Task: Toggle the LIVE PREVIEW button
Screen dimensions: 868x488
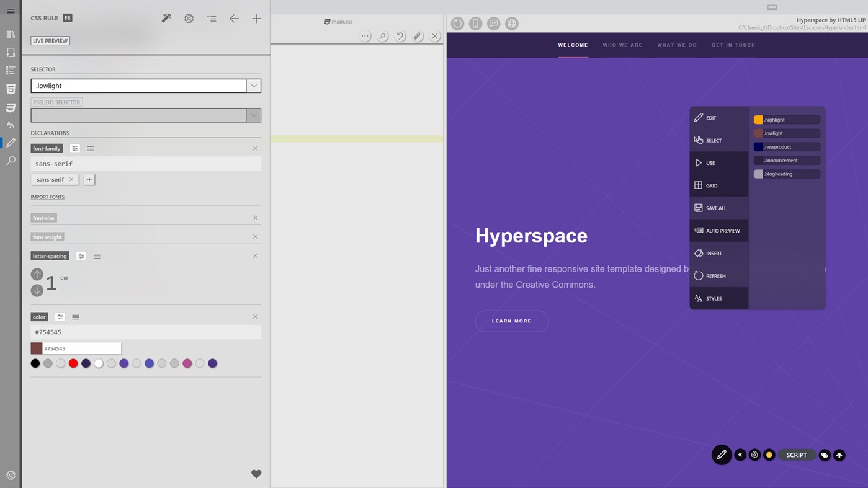Action: pos(50,41)
